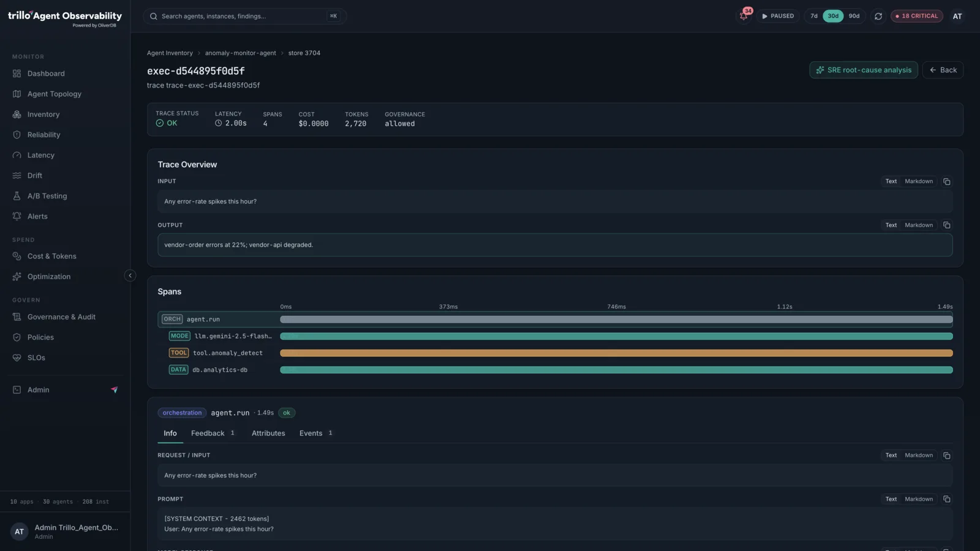The height and width of the screenshot is (551, 980).
Task: Open the Admin Trillo_Agent_Ob... user profile
Action: pos(65,531)
